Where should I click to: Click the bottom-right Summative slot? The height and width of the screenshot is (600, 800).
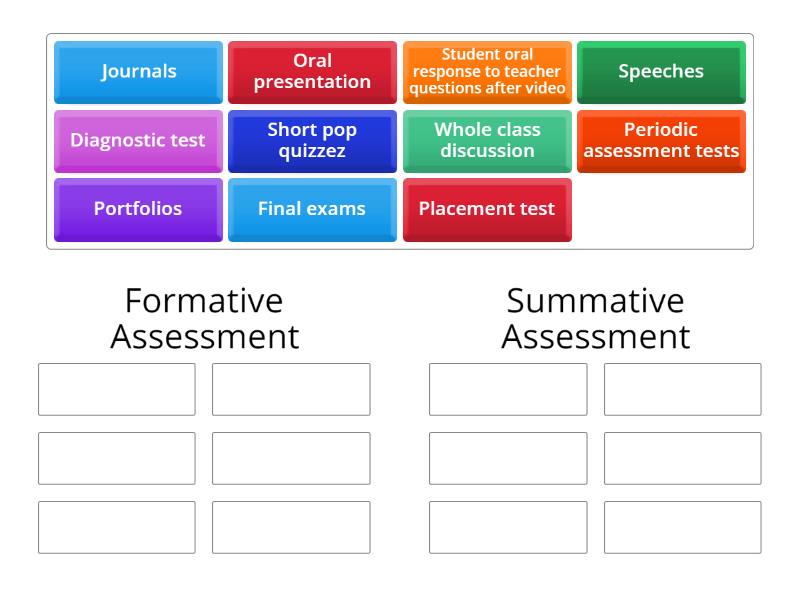pos(682,527)
